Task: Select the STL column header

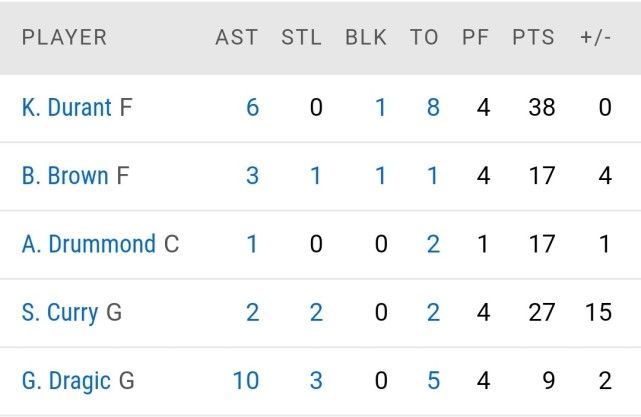Action: pyautogui.click(x=301, y=37)
